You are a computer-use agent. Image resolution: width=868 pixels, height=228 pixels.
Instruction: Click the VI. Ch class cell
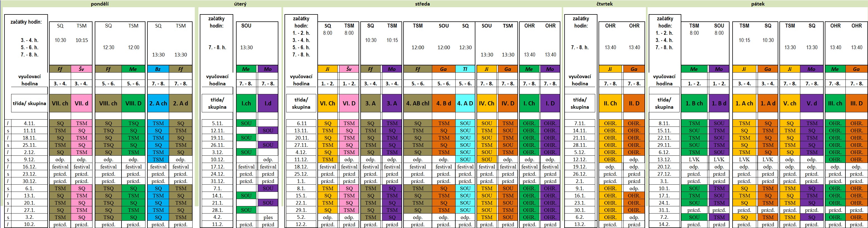pyautogui.click(x=327, y=103)
